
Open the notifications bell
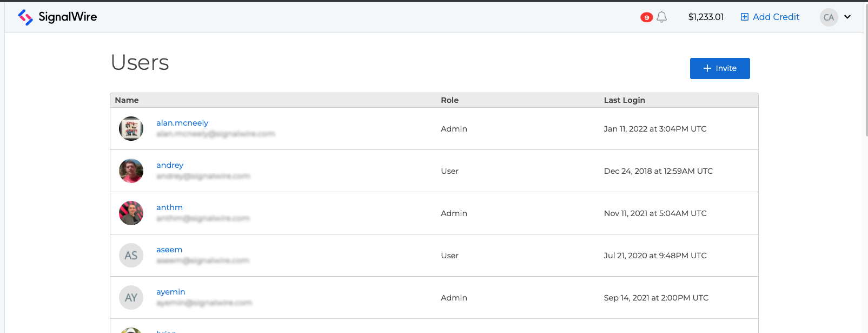(x=661, y=17)
